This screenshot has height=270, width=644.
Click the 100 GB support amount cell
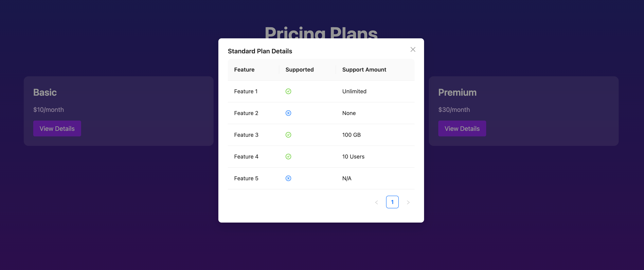(x=351, y=135)
